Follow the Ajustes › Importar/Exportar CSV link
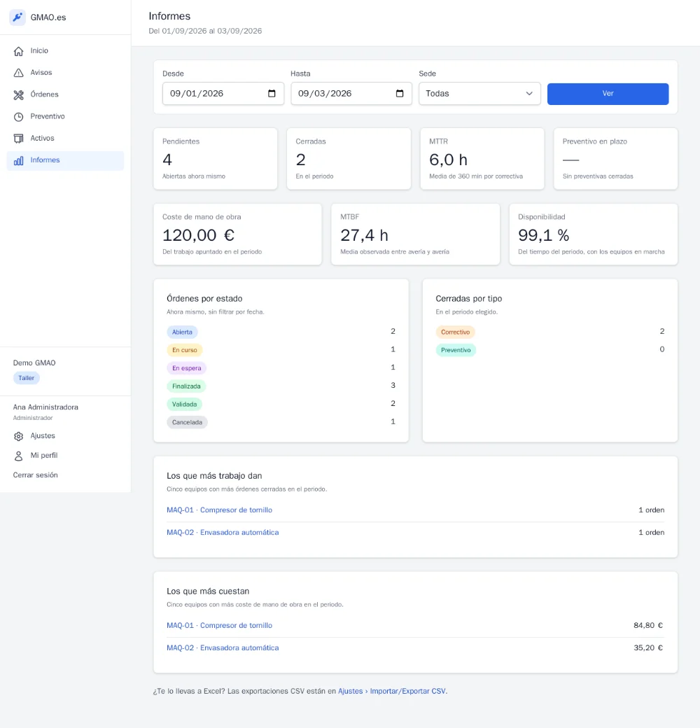The height and width of the screenshot is (728, 700). [x=392, y=691]
